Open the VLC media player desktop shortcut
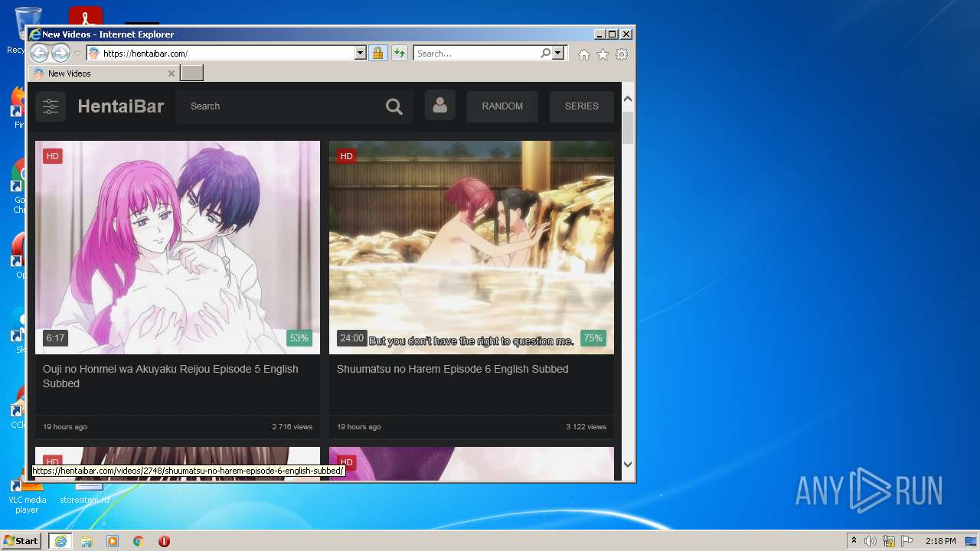980x551 pixels. click(27, 496)
